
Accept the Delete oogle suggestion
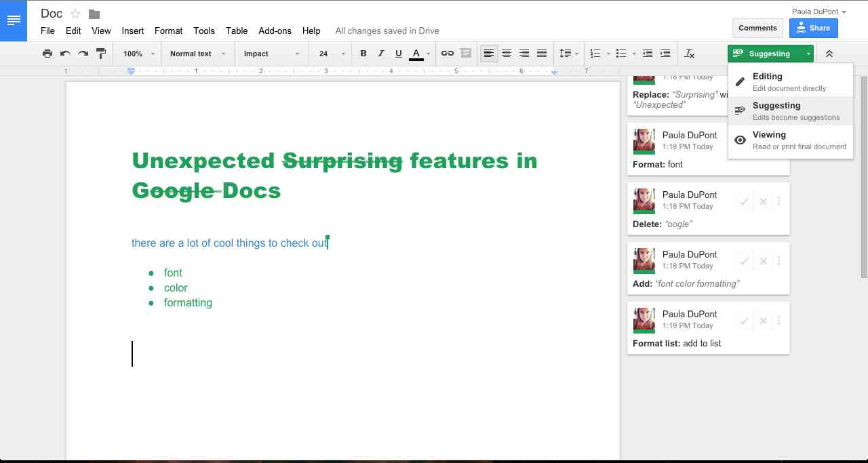[x=744, y=201]
